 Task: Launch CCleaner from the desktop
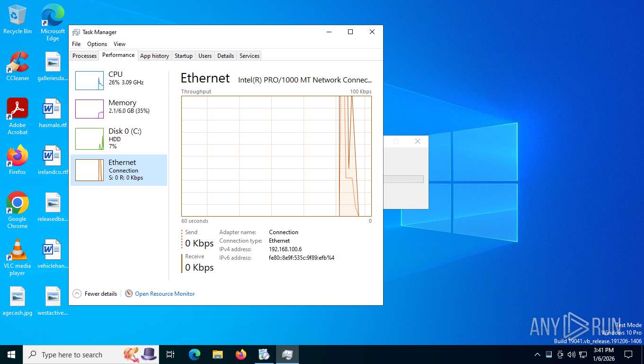pyautogui.click(x=18, y=66)
